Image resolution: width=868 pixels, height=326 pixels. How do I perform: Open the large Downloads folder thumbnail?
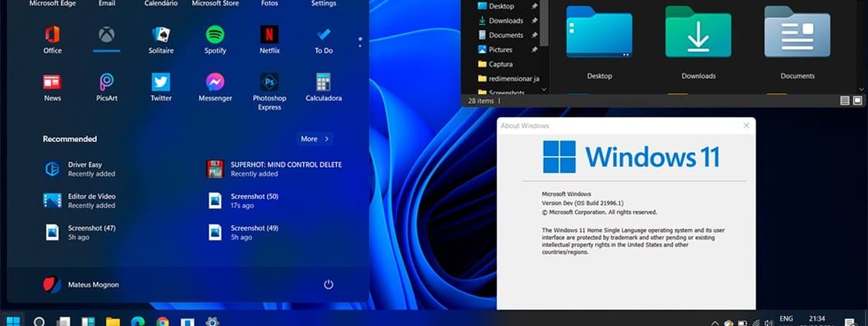(x=698, y=32)
